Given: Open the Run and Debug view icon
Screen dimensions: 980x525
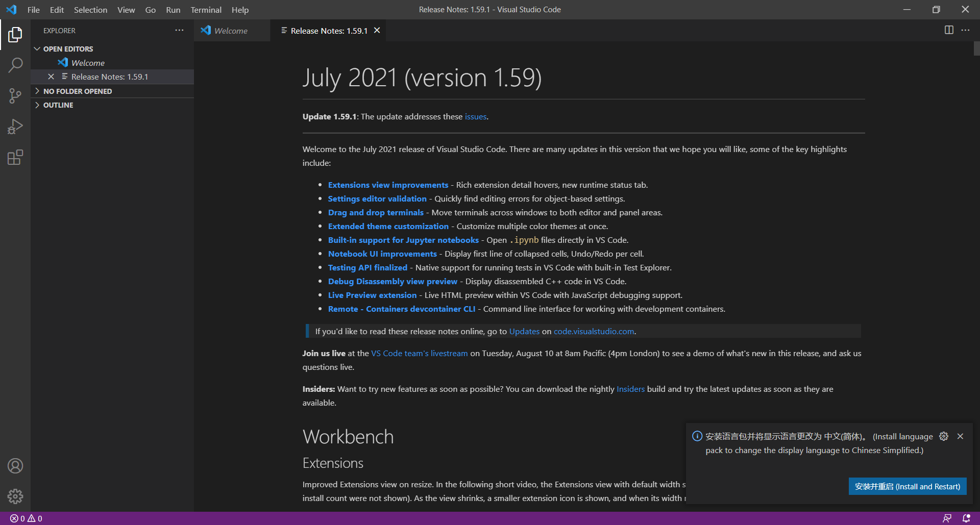Looking at the screenshot, I should (x=15, y=127).
